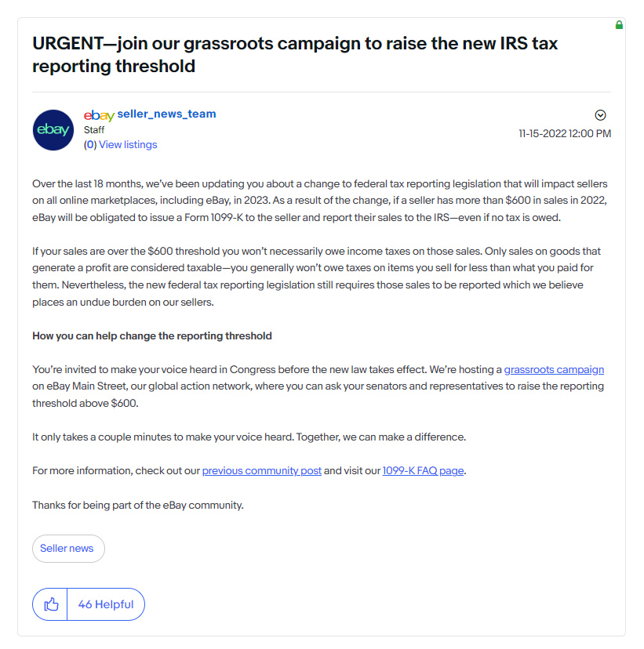Open the seller_news_team profile
Image resolution: width=644 pixels, height=649 pixels.
pos(166,114)
